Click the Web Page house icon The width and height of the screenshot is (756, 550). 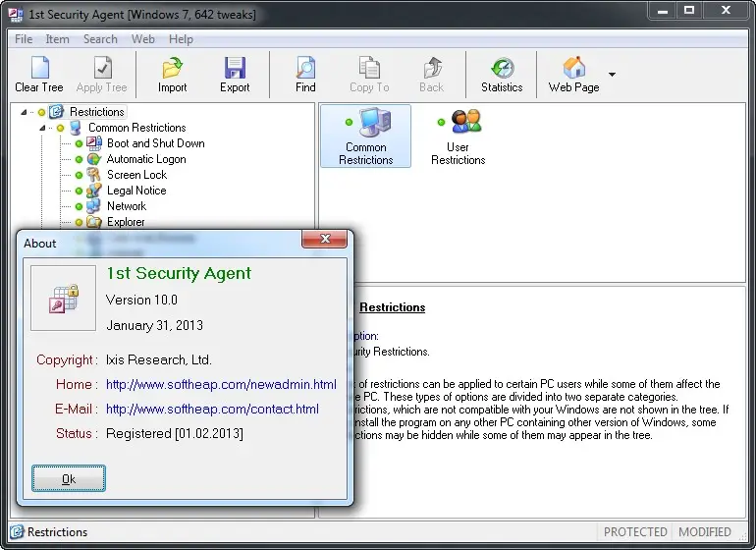pos(573,67)
